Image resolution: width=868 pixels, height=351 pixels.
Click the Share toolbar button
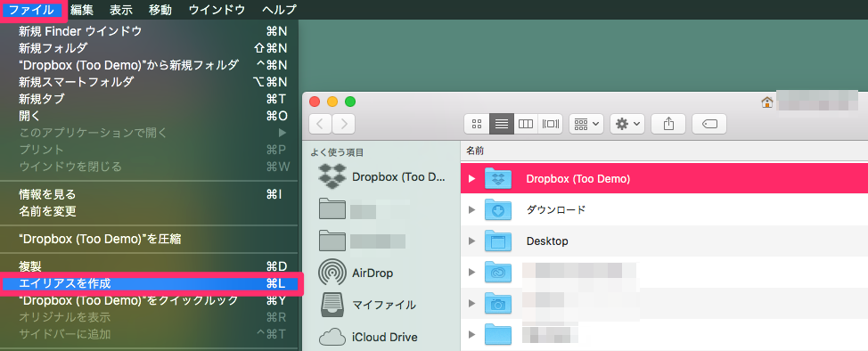(668, 124)
